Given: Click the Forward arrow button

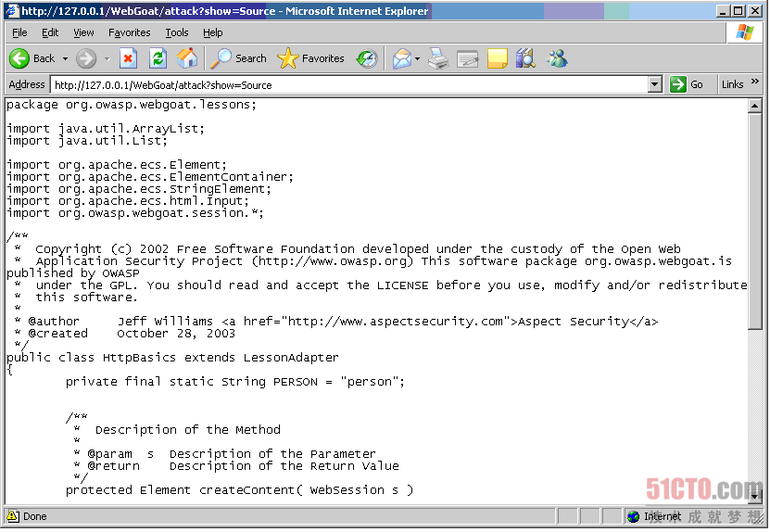Looking at the screenshot, I should click(x=86, y=59).
